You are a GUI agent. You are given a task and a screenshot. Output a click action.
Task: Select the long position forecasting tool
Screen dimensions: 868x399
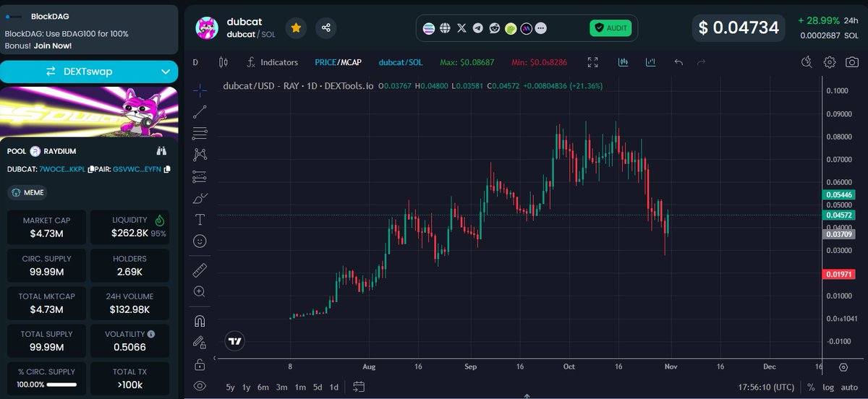[200, 176]
